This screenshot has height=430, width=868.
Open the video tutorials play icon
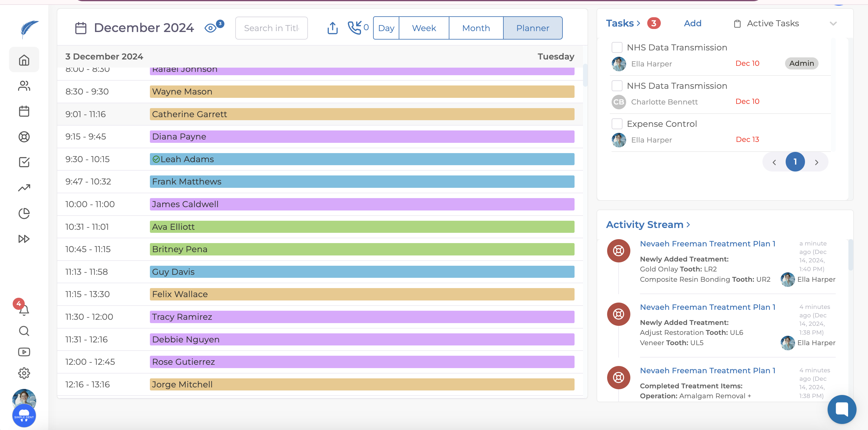tap(24, 352)
